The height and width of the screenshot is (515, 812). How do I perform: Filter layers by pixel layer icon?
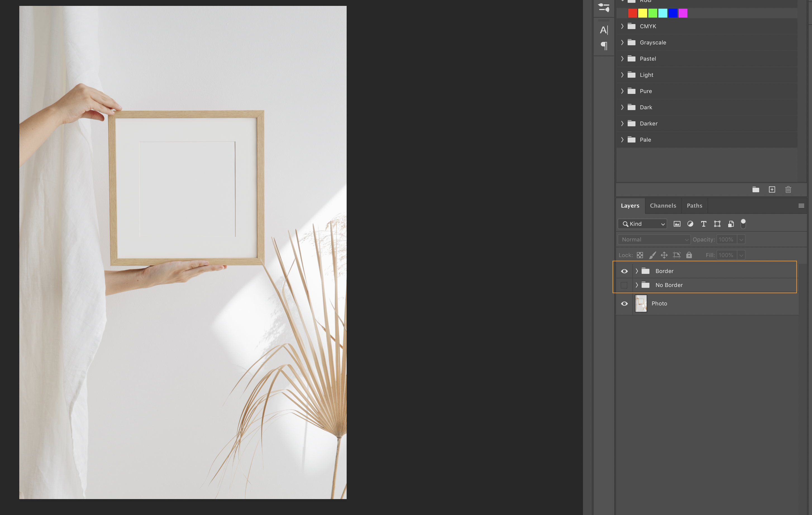click(677, 224)
